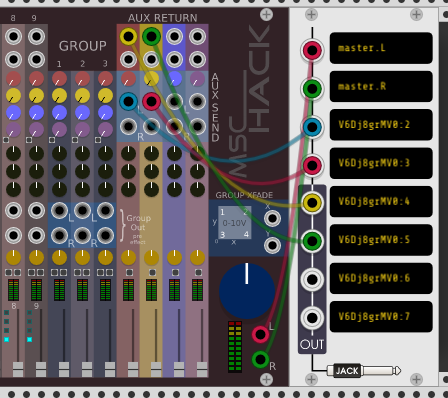Click the Group XFADE 0-10V pad
The width and height of the screenshot is (448, 398).
pos(235,223)
